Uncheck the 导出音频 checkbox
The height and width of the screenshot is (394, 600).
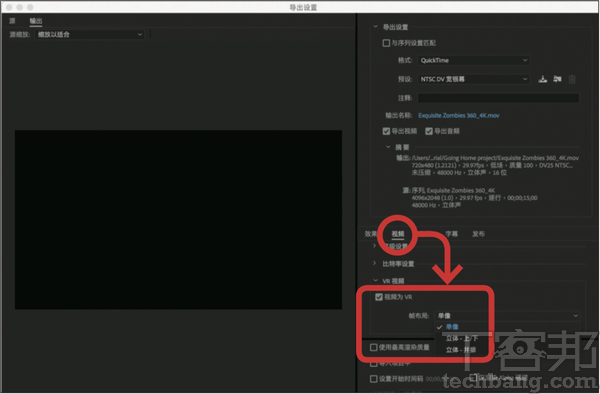coord(429,131)
